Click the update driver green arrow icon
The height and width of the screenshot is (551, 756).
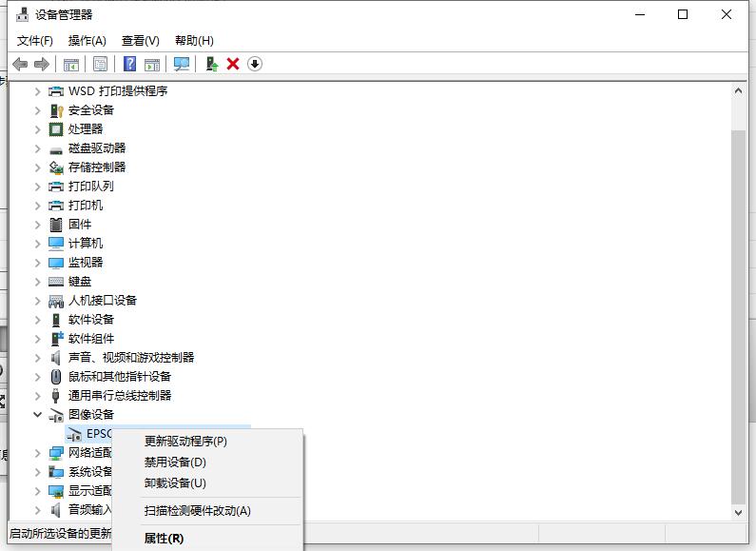pos(212,64)
